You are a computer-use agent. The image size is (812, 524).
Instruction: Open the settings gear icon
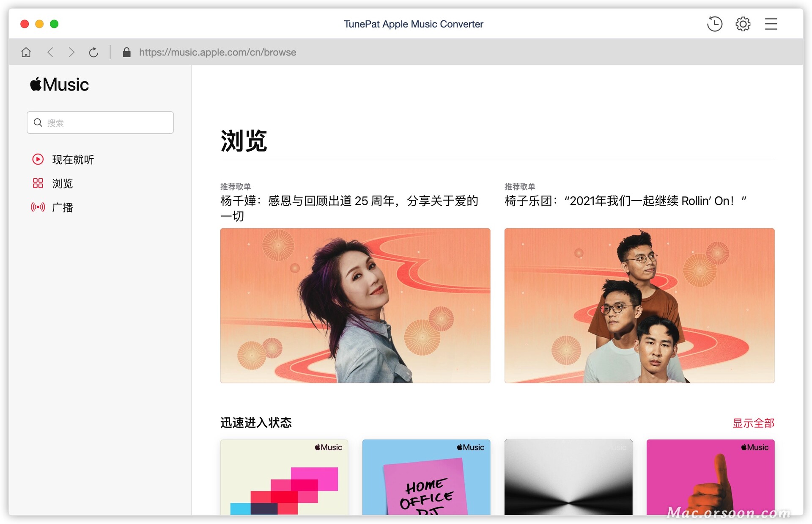coord(743,24)
